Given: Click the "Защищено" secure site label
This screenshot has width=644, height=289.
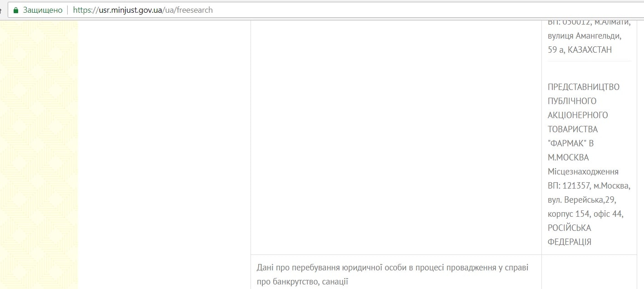Looking at the screenshot, I should tap(43, 10).
